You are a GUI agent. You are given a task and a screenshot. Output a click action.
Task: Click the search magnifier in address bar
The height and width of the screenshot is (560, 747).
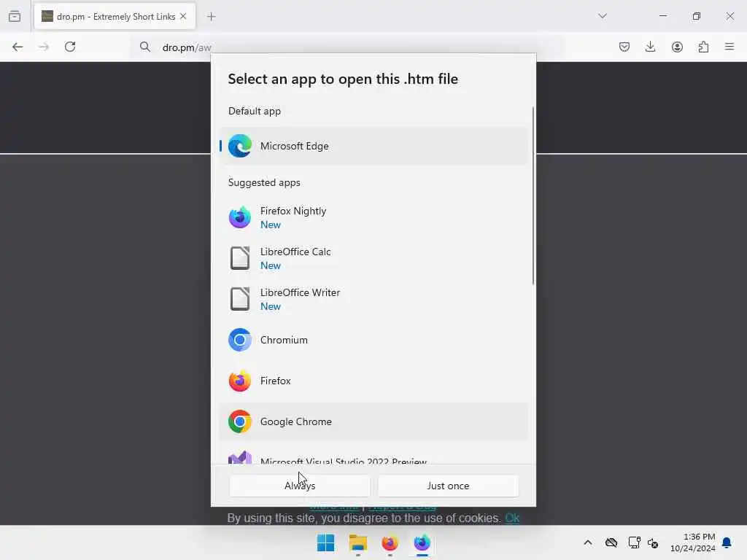pyautogui.click(x=145, y=47)
